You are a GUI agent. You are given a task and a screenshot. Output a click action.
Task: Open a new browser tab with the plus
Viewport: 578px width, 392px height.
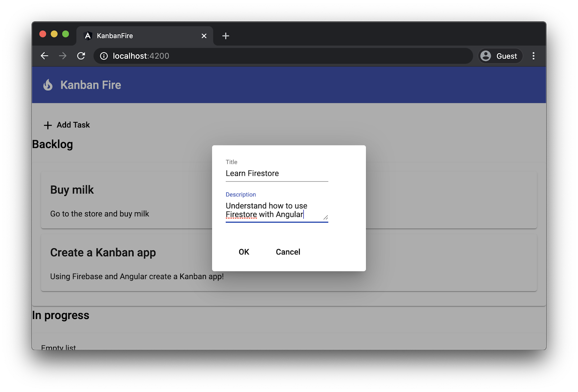(225, 36)
